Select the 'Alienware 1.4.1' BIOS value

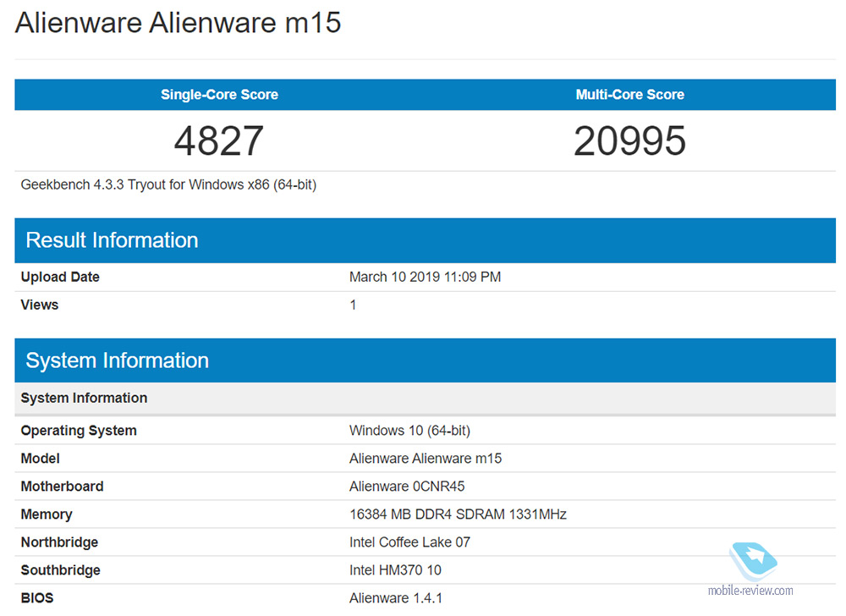(x=395, y=598)
